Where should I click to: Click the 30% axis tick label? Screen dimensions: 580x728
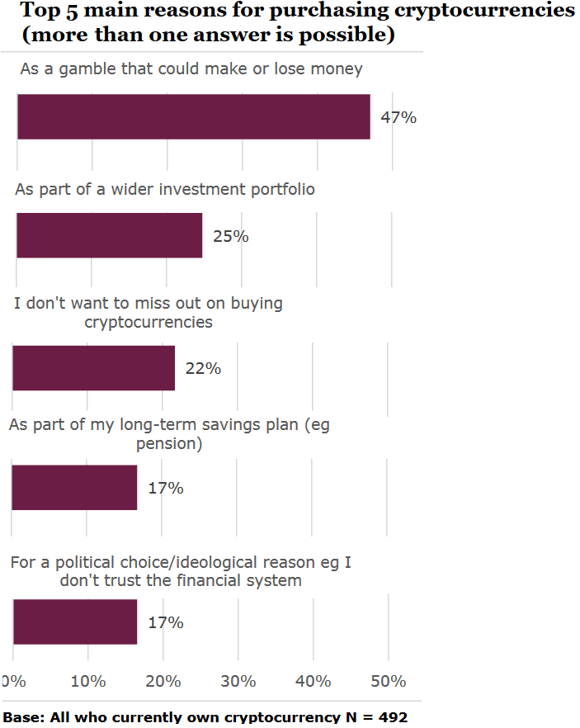point(238,681)
